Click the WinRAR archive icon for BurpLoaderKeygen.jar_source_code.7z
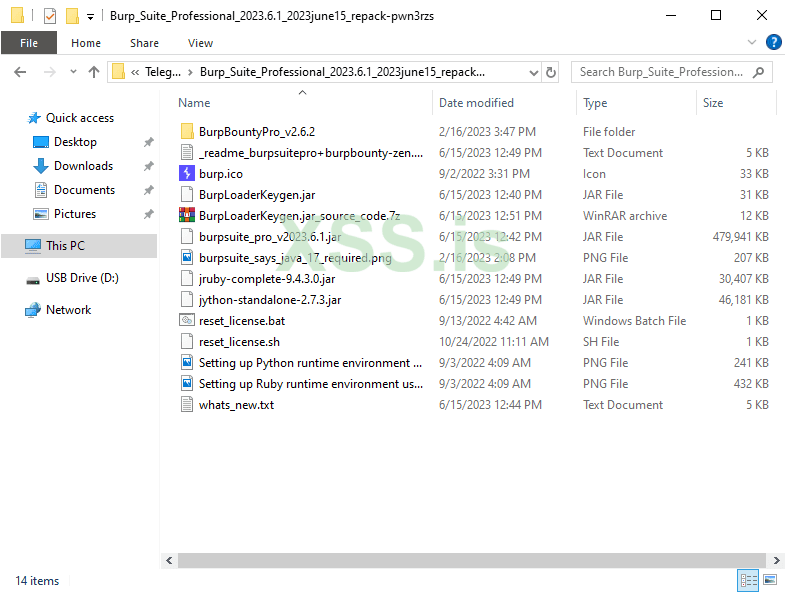The width and height of the screenshot is (786, 593). pos(186,216)
